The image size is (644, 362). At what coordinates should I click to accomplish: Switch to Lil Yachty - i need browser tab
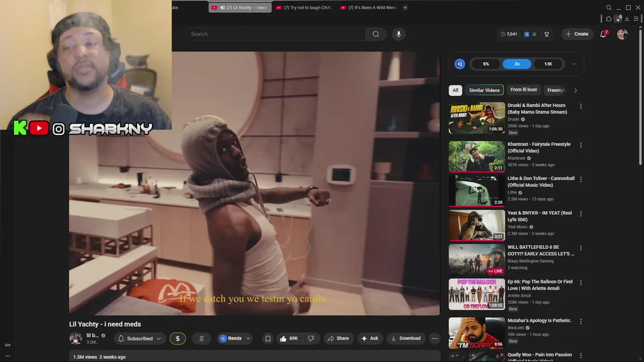(x=240, y=8)
